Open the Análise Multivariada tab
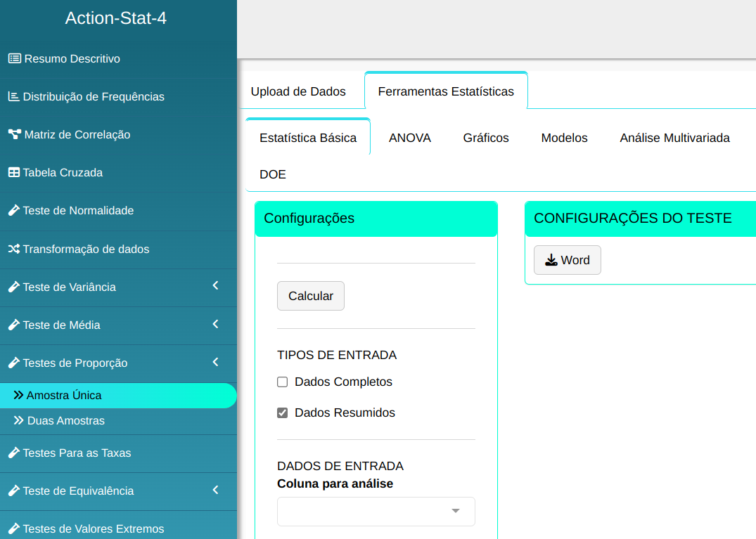This screenshot has height=539, width=756. (x=674, y=138)
